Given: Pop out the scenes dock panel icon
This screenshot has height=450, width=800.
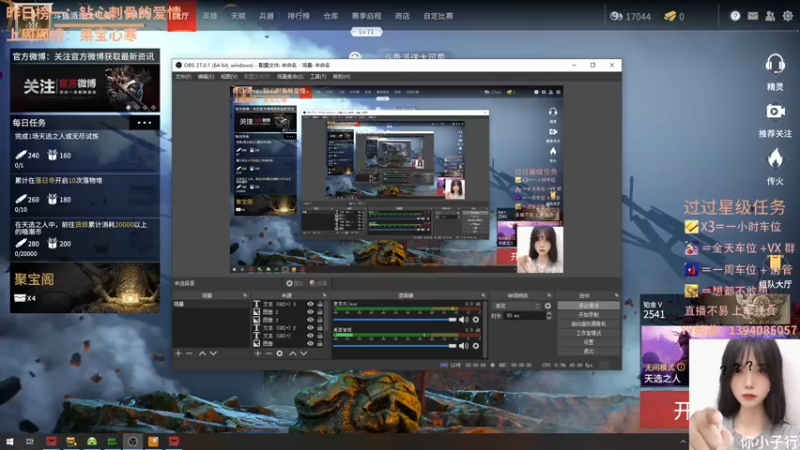Looking at the screenshot, I should [245, 295].
